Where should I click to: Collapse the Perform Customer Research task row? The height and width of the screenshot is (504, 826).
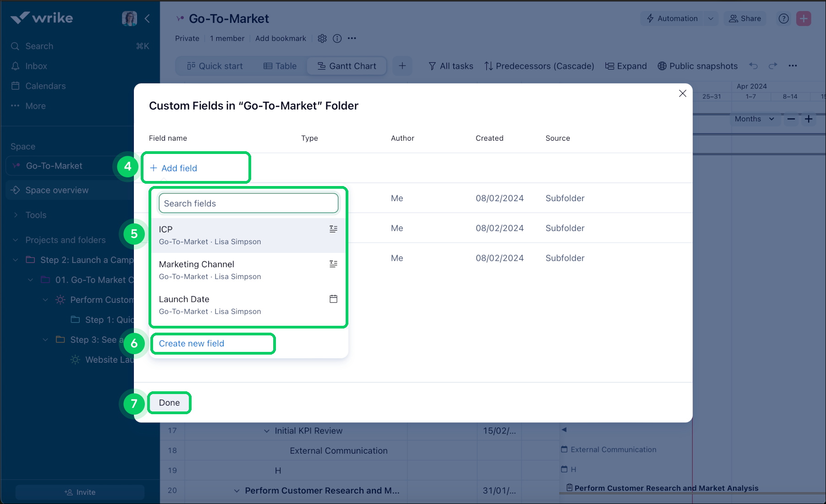[x=45, y=300]
